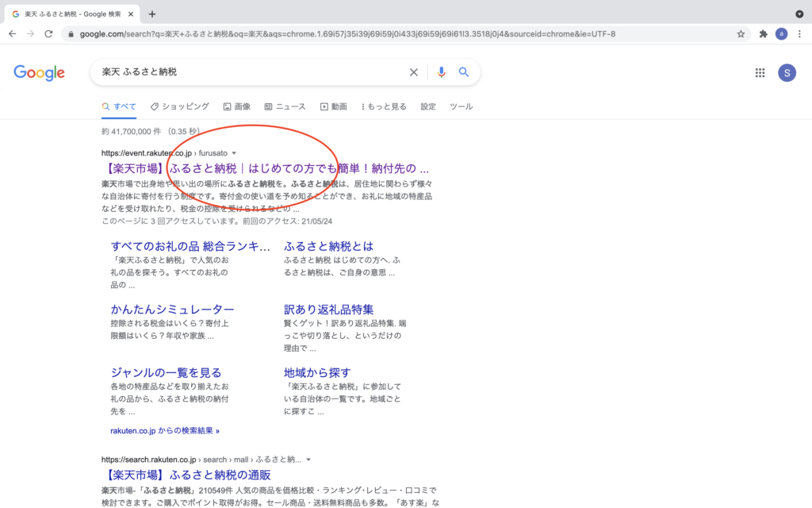Viewport: 812px width, 508px height.
Task: Click the Google logo
Action: point(39,73)
